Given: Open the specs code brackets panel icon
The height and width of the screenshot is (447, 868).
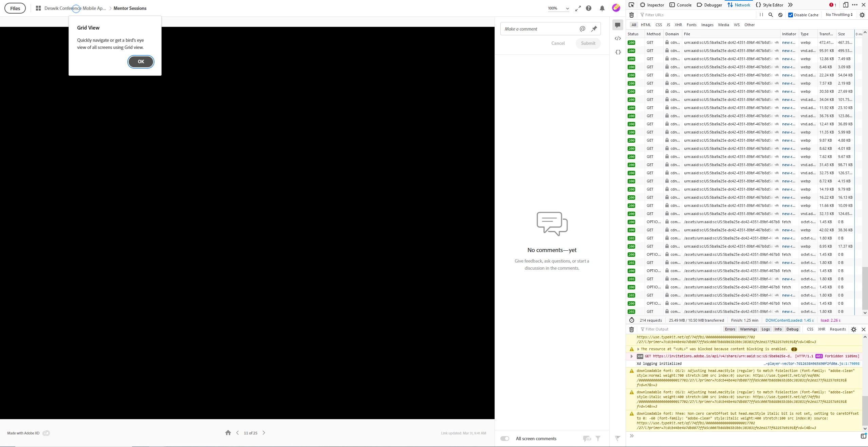Looking at the screenshot, I should click(x=618, y=38).
